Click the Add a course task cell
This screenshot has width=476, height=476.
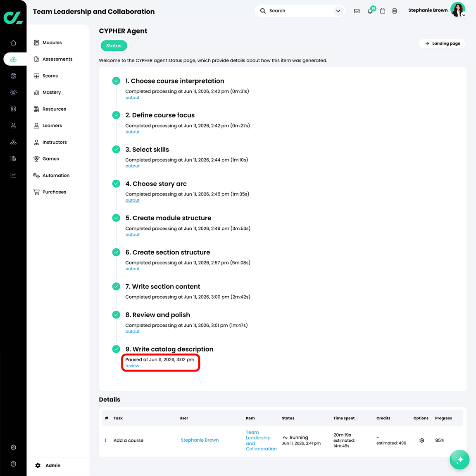click(x=129, y=440)
